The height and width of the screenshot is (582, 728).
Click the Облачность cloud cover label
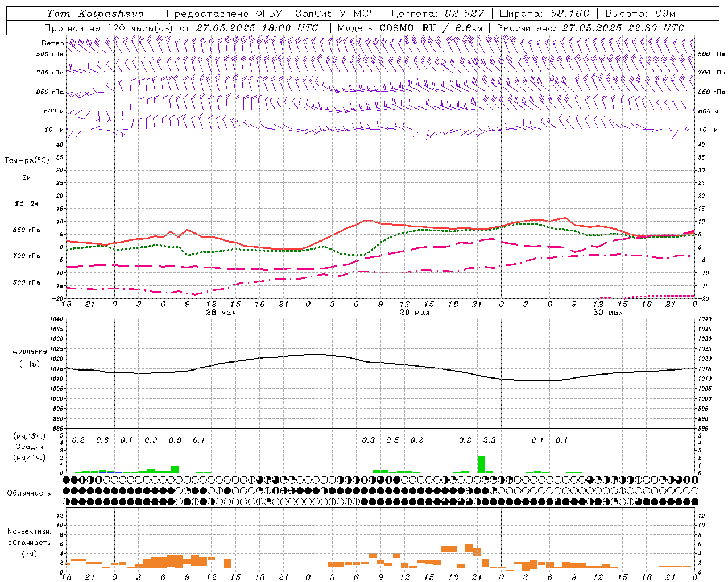29,493
